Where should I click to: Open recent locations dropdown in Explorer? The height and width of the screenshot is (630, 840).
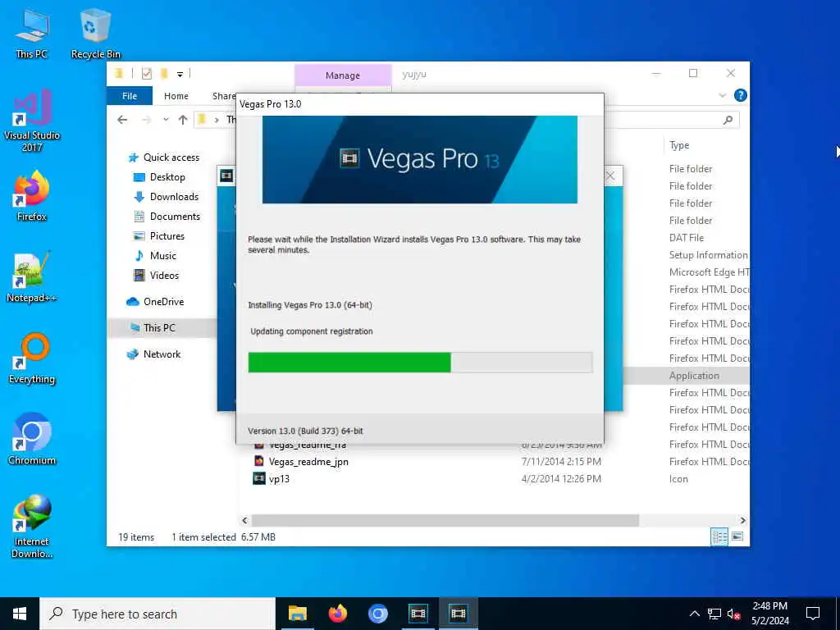(166, 120)
